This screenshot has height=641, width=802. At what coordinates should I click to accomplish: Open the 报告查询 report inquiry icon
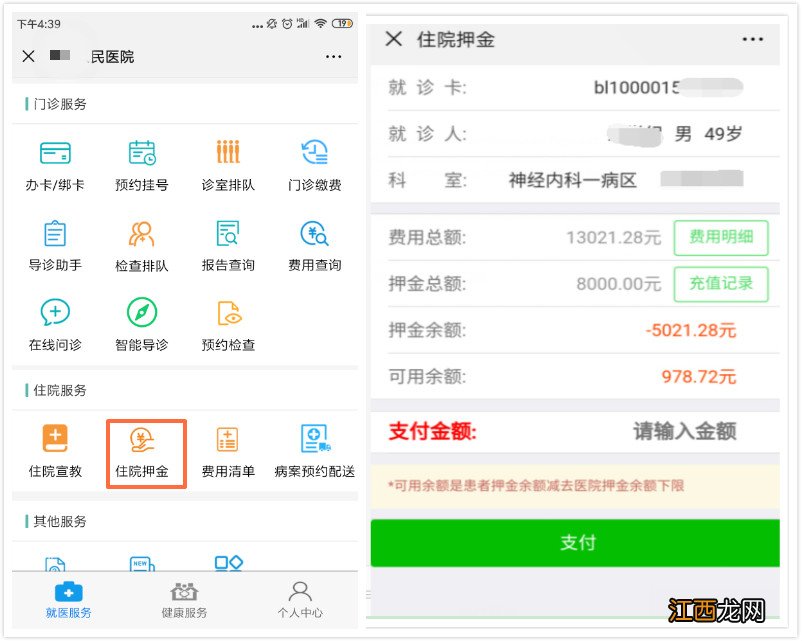click(227, 243)
